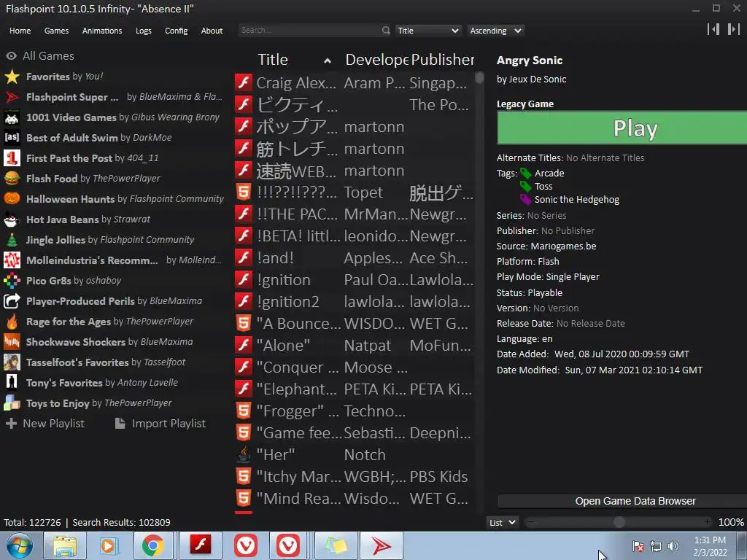This screenshot has height=560, width=747.
Task: Select the Flash Food burger icon
Action: 12,179
